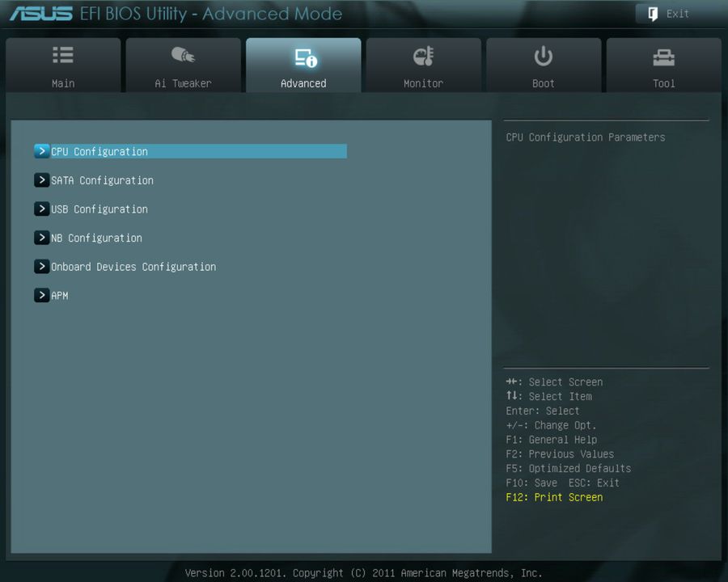Image resolution: width=728 pixels, height=582 pixels.
Task: Click the Advanced page info icon
Action: click(303, 55)
